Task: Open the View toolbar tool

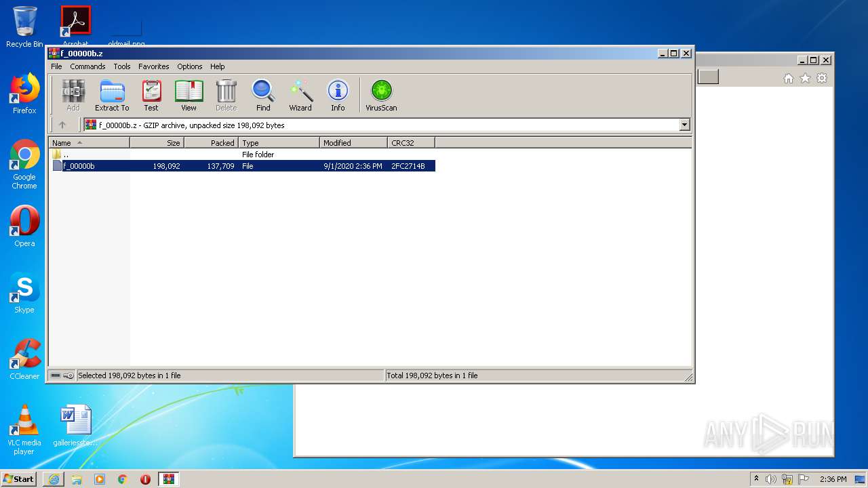Action: tap(189, 96)
